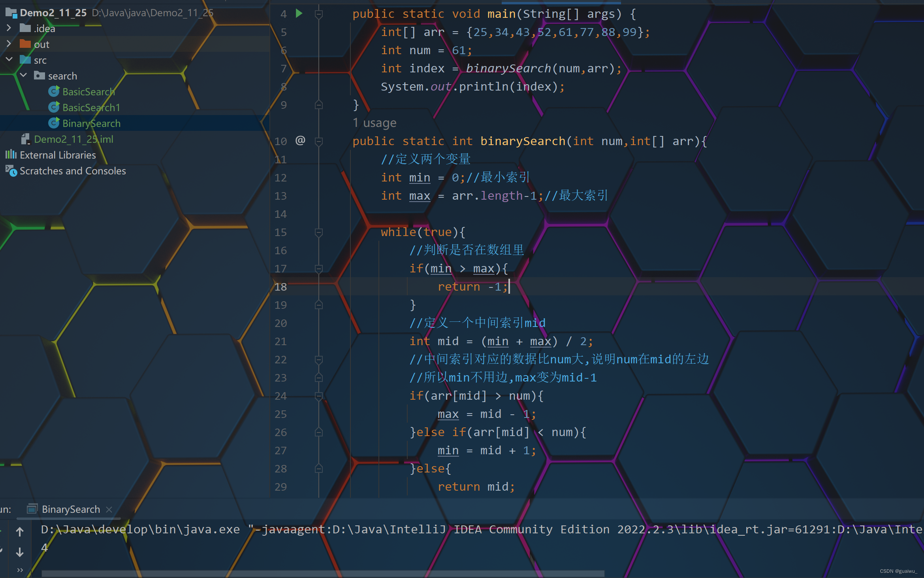This screenshot has width=924, height=578.
Task: Click the Run tool window label
Action: 6,509
